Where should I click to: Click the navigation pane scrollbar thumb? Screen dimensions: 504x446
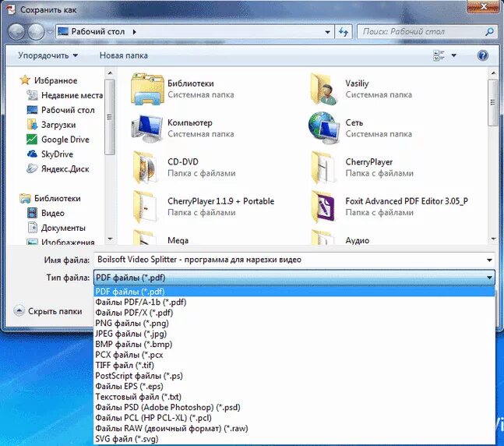(110, 117)
